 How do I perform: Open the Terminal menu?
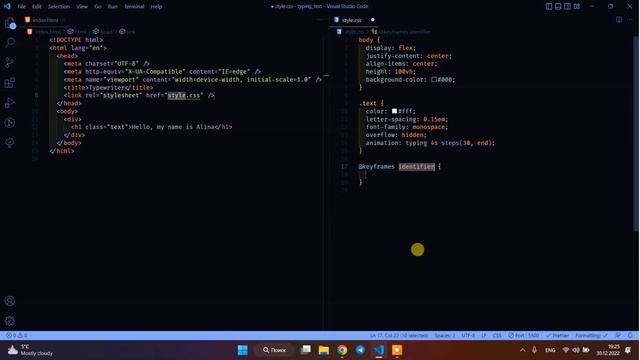point(134,7)
